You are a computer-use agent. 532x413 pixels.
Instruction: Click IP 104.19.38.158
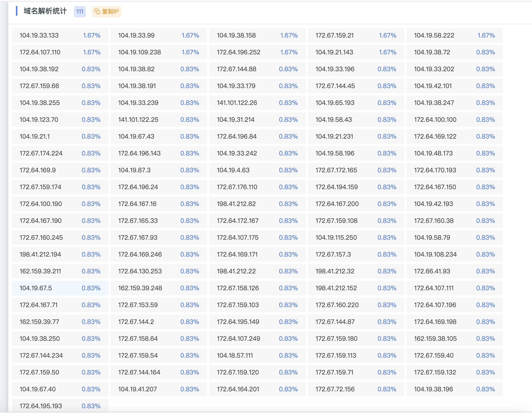257,35
